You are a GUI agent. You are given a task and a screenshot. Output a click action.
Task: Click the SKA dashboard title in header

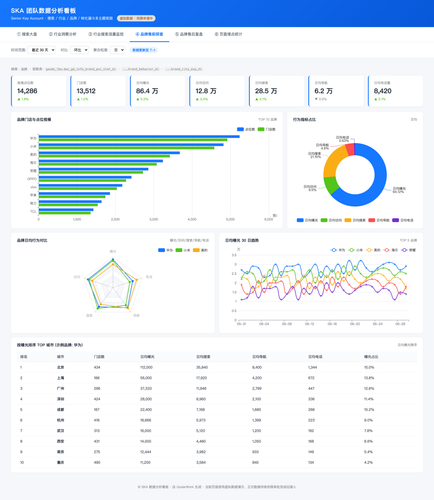[x=43, y=11]
